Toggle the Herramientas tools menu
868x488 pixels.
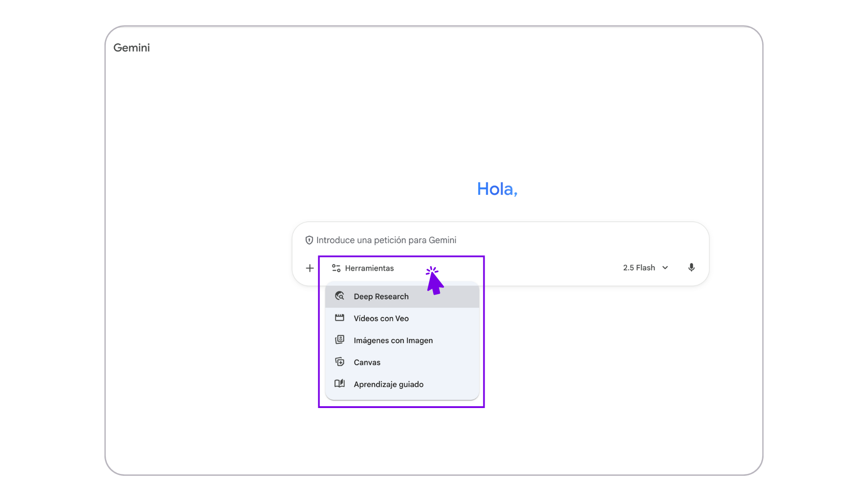(369, 268)
